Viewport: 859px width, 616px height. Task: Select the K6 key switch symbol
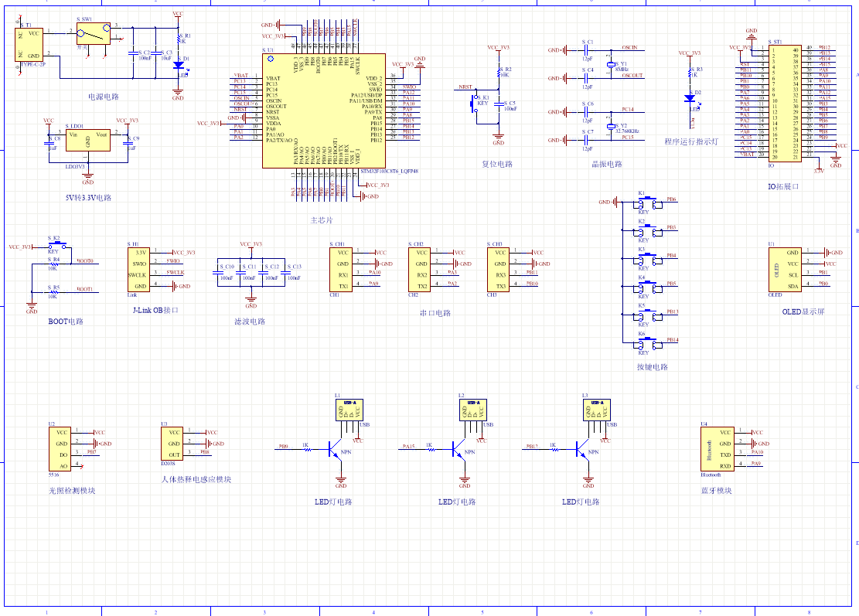point(648,344)
